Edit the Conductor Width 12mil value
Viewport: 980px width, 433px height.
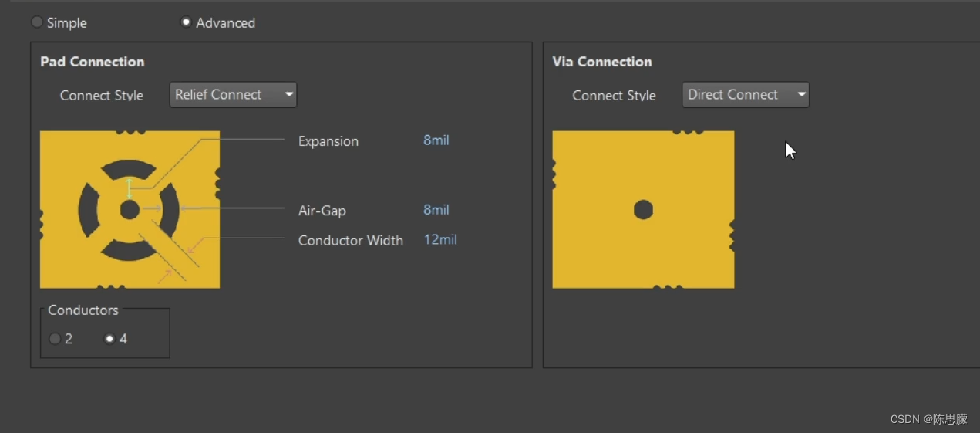[x=440, y=240]
